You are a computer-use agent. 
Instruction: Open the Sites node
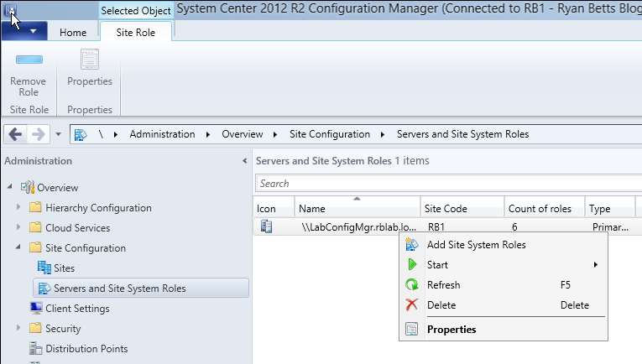65,268
